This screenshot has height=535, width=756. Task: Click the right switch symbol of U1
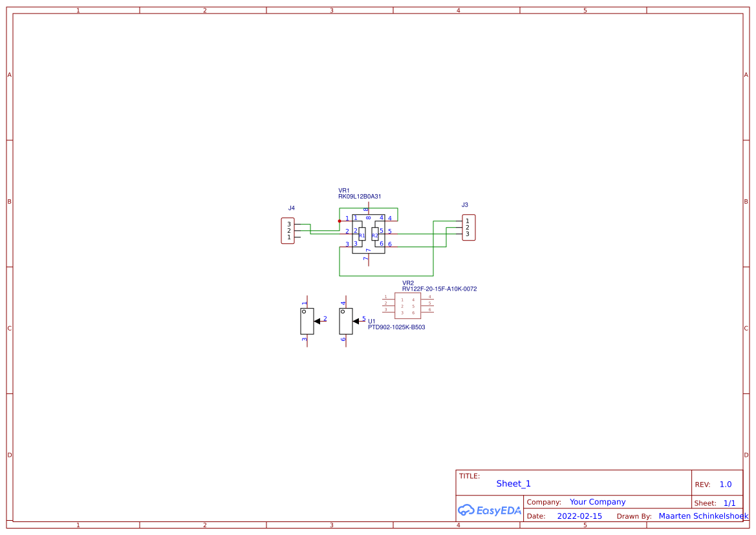tap(346, 322)
